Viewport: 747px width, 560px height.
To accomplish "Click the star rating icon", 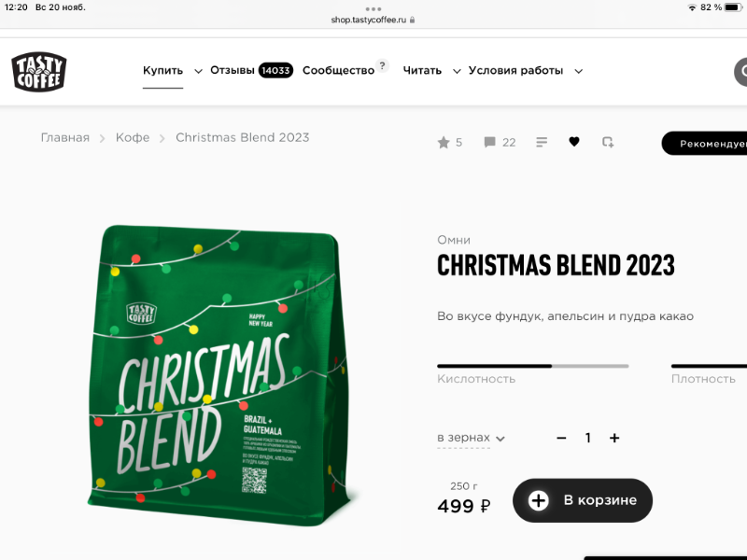I will coord(444,143).
